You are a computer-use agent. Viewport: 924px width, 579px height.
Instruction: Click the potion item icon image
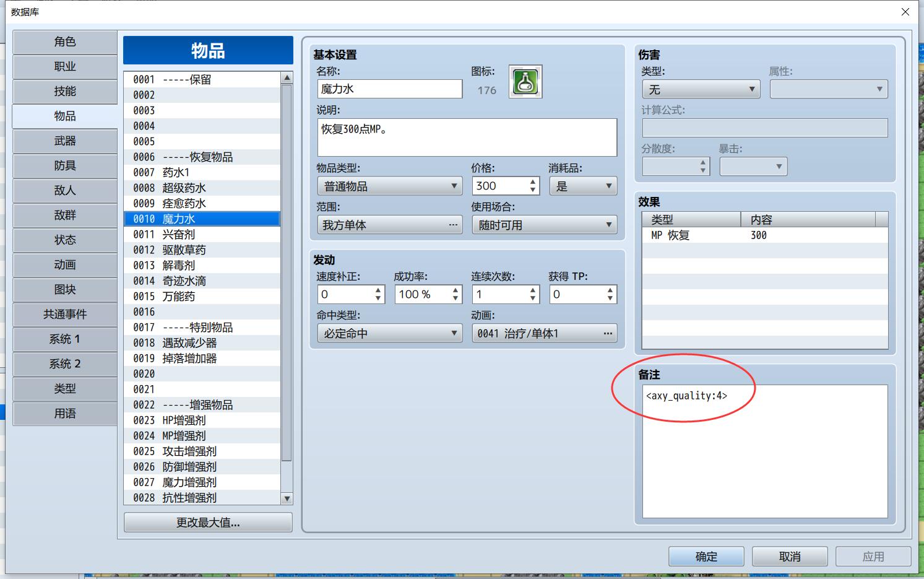[x=525, y=82]
